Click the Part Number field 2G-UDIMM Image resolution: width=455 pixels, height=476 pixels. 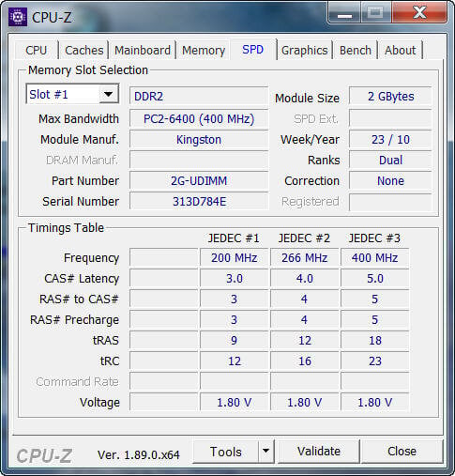coord(199,181)
